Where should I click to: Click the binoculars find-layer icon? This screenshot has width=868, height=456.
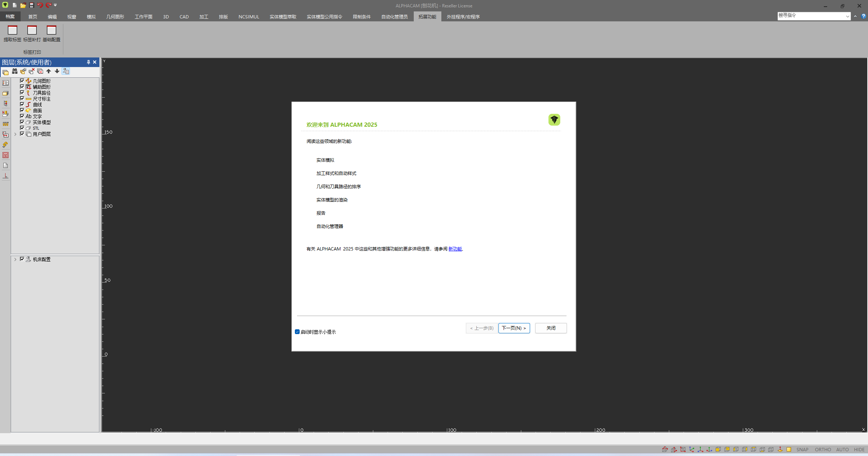14,71
